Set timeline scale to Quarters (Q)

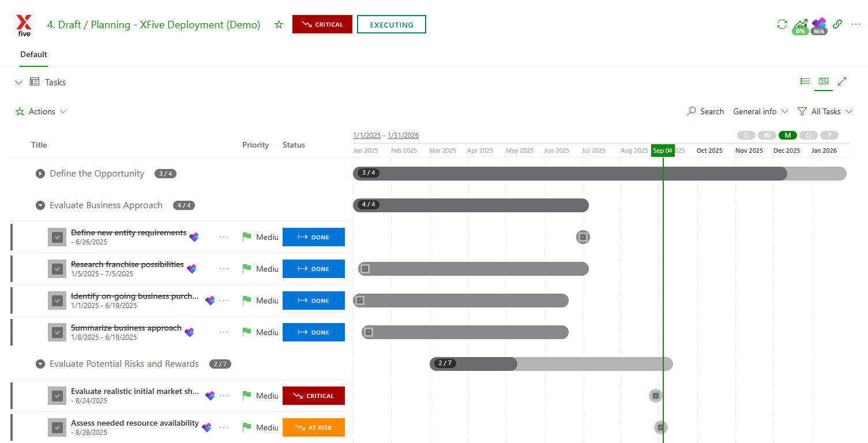coord(809,135)
